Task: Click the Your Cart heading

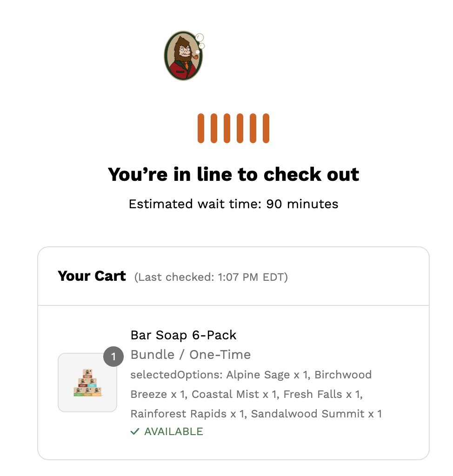Action: click(92, 276)
